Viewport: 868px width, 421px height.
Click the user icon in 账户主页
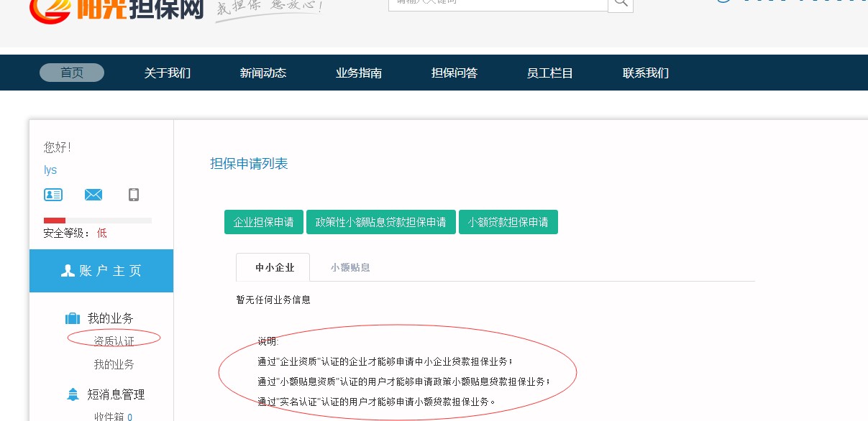68,271
